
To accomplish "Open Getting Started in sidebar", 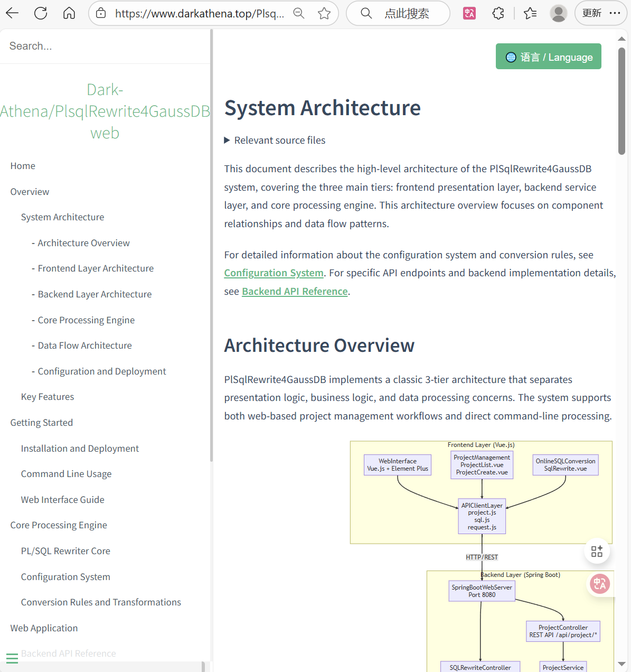I will (42, 423).
